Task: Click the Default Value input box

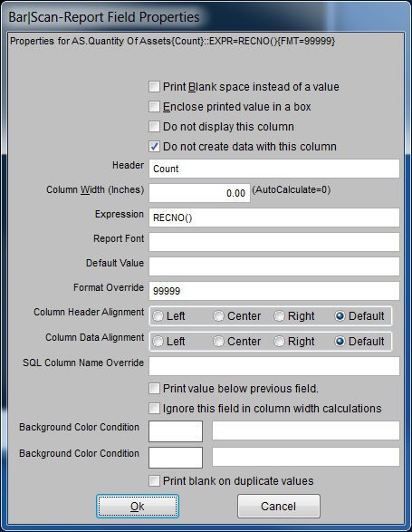Action: click(274, 266)
